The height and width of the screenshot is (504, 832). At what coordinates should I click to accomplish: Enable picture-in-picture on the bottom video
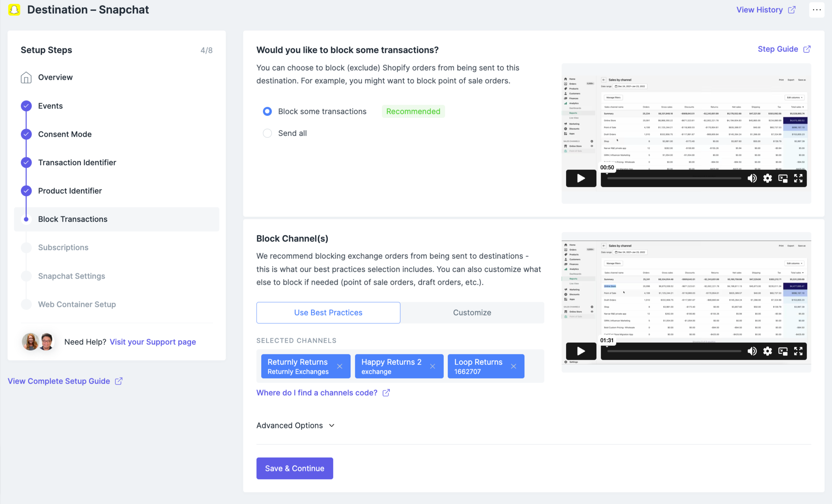(x=783, y=351)
